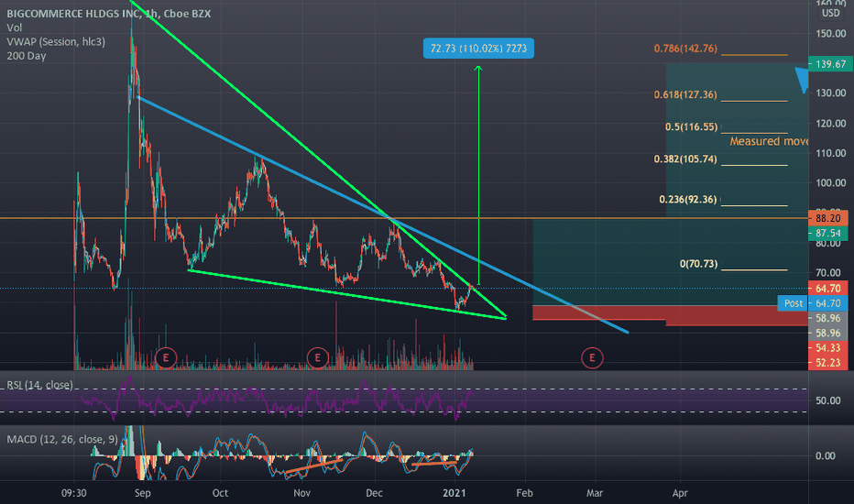Click the red 64.70 last price tag

tap(827, 289)
